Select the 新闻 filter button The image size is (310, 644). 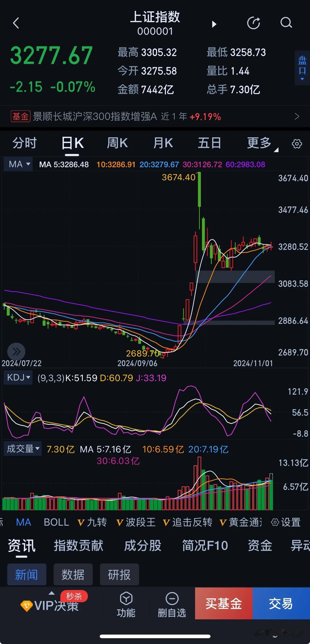click(27, 575)
